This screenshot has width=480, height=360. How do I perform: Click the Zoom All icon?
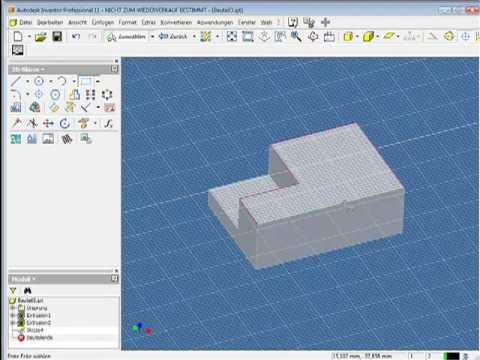coord(232,36)
